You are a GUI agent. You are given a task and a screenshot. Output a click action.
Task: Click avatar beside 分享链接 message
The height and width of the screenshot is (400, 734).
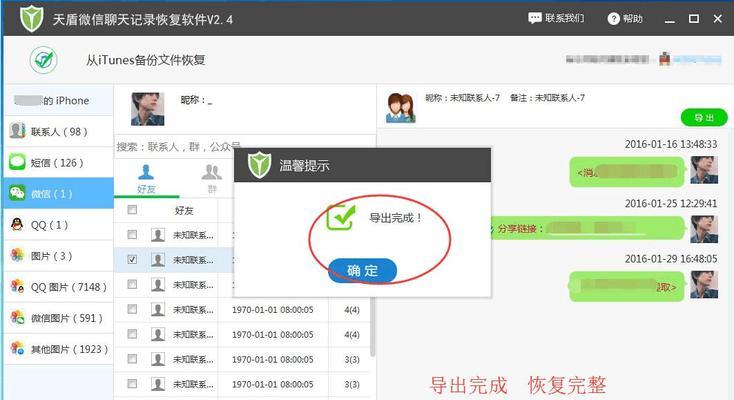coord(704,229)
